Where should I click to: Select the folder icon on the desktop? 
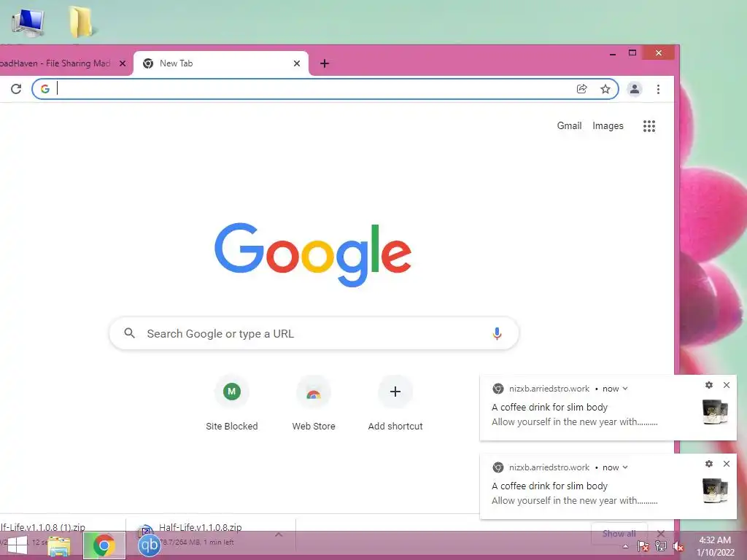coord(80,23)
